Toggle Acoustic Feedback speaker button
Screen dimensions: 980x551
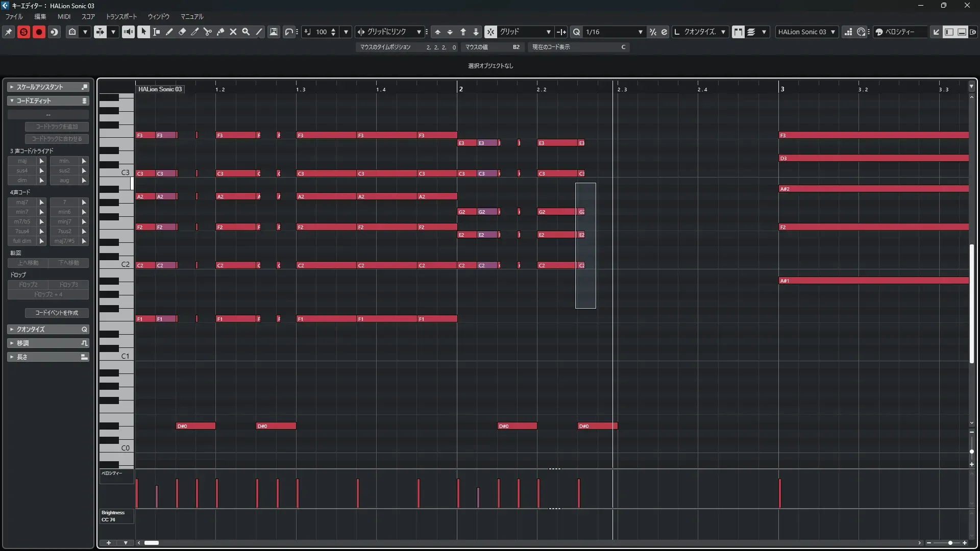pyautogui.click(x=128, y=32)
